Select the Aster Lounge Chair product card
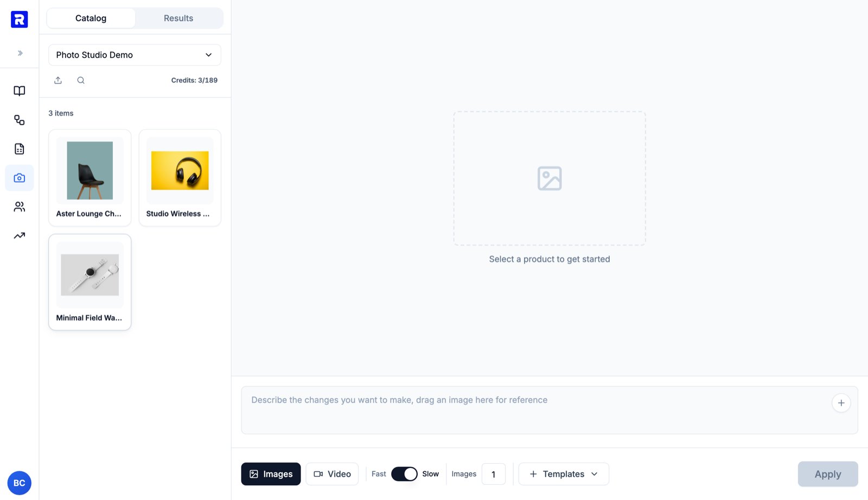This screenshot has height=500, width=868. click(90, 178)
